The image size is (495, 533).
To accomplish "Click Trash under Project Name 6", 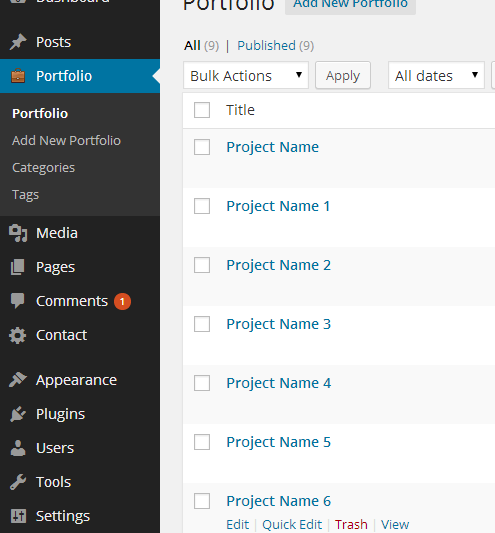I will pyautogui.click(x=351, y=525).
